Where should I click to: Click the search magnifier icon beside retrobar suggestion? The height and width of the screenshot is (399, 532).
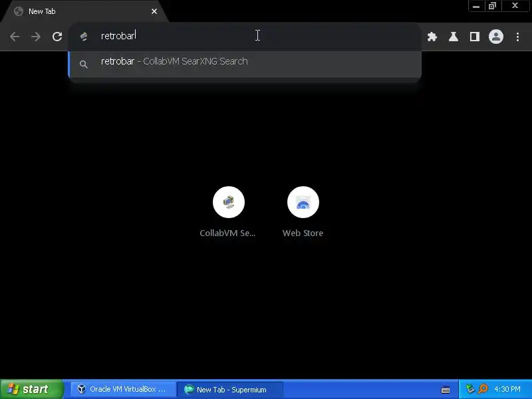coord(84,64)
